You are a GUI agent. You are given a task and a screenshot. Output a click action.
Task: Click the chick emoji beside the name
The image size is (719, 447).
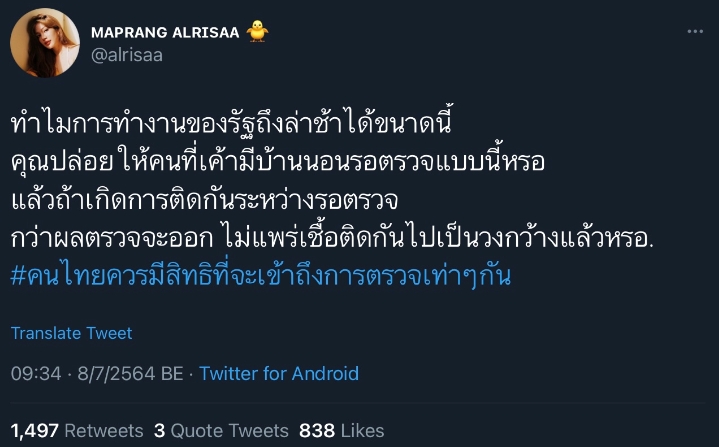click(257, 32)
